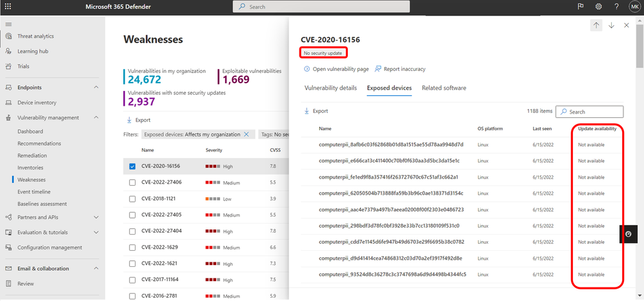The image size is (644, 301).
Task: Go to next item with down arrow
Action: coord(612,25)
